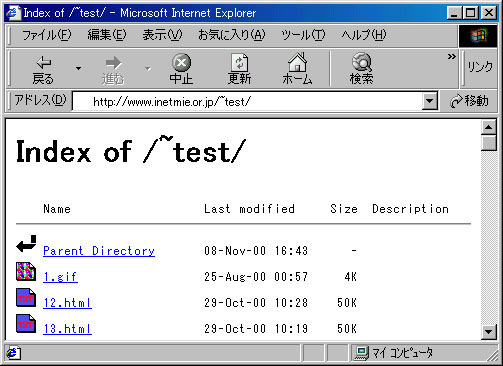
Task: Click My Computer zone icon in status bar
Action: click(362, 353)
